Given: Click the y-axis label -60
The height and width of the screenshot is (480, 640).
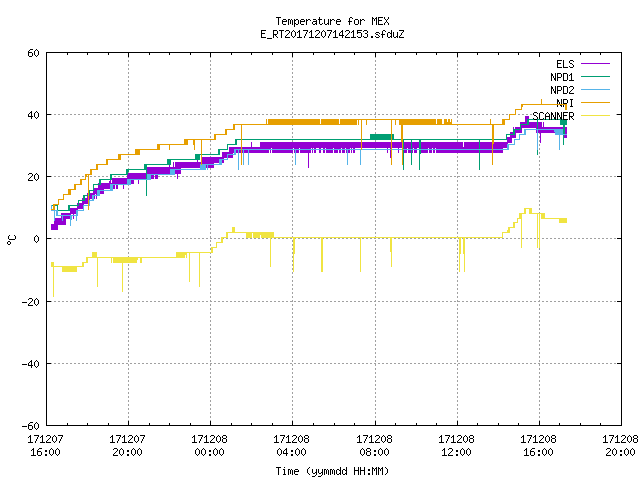Looking at the screenshot, I should (31, 426).
